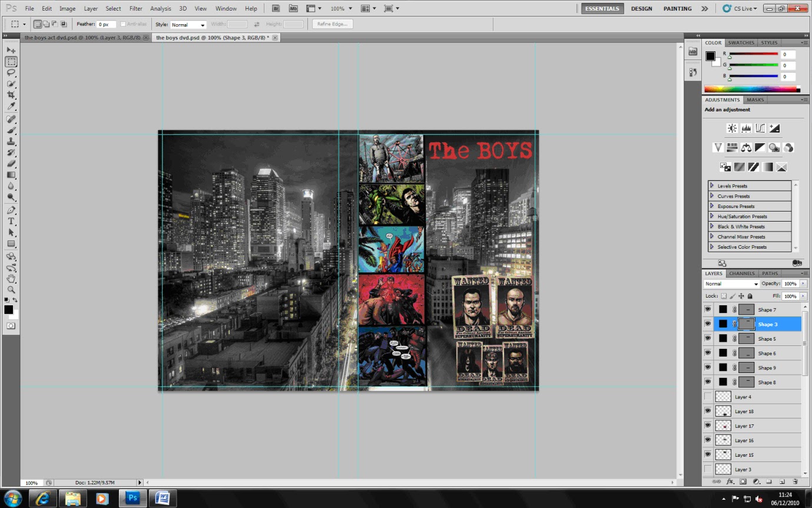
Task: Hide Layer 16 visibility eye
Action: pyautogui.click(x=708, y=440)
